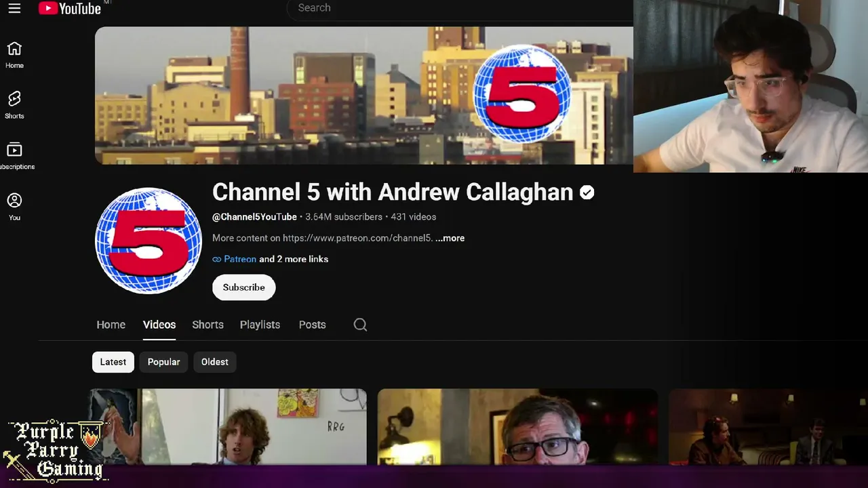868x488 pixels.
Task: Open the Posts tab
Action: tap(312, 325)
